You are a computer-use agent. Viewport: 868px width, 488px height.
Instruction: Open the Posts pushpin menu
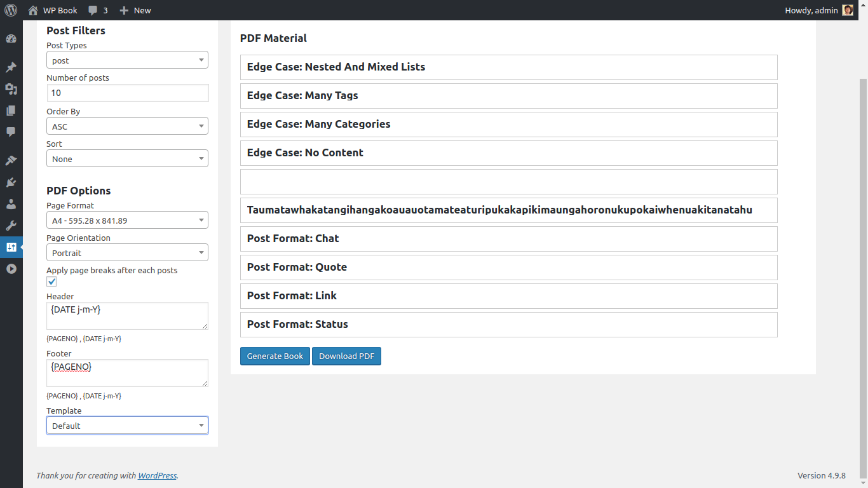click(11, 67)
